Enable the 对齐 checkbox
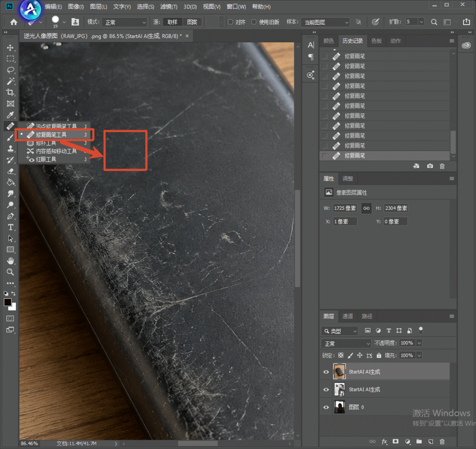 point(231,22)
